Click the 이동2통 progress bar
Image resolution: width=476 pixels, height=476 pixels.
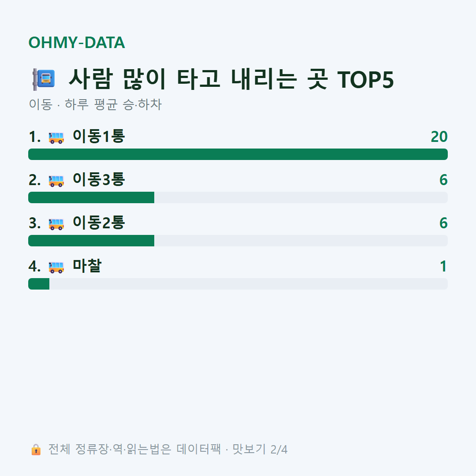(x=238, y=241)
